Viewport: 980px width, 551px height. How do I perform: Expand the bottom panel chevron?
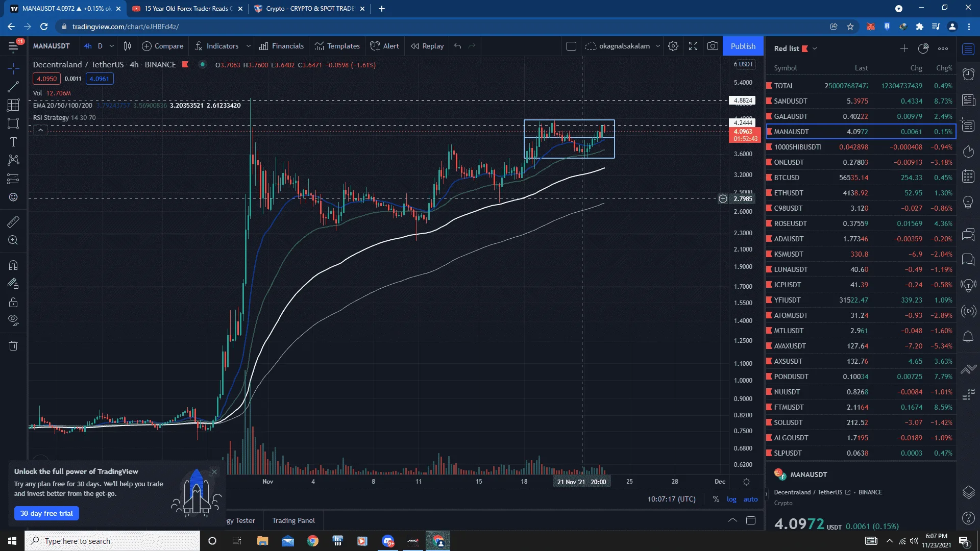pyautogui.click(x=732, y=520)
